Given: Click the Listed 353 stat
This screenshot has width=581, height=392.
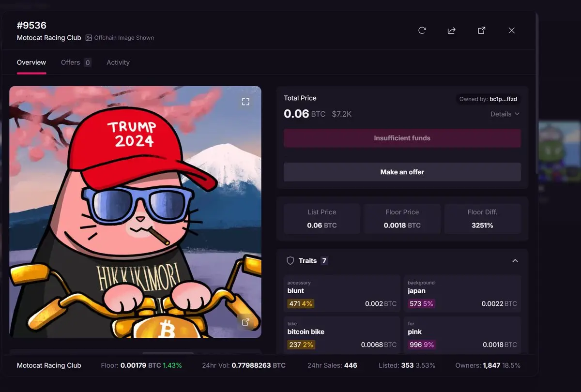Looking at the screenshot, I should [407, 365].
